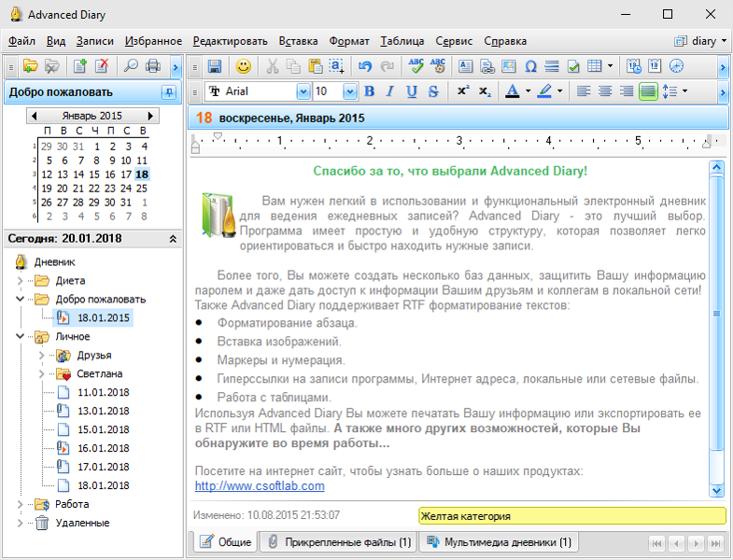The height and width of the screenshot is (560, 733).
Task: Open the www.csoftlab.com hyperlink
Action: (260, 486)
